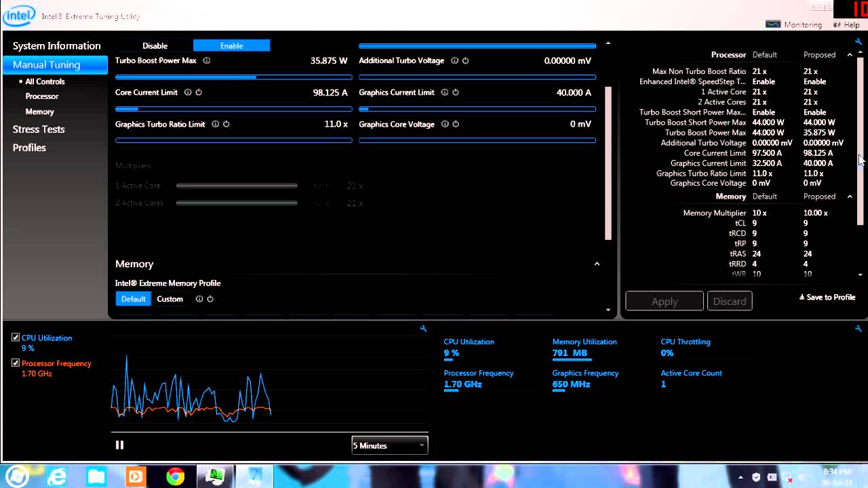Open Help
The height and width of the screenshot is (488, 868).
pyautogui.click(x=846, y=24)
